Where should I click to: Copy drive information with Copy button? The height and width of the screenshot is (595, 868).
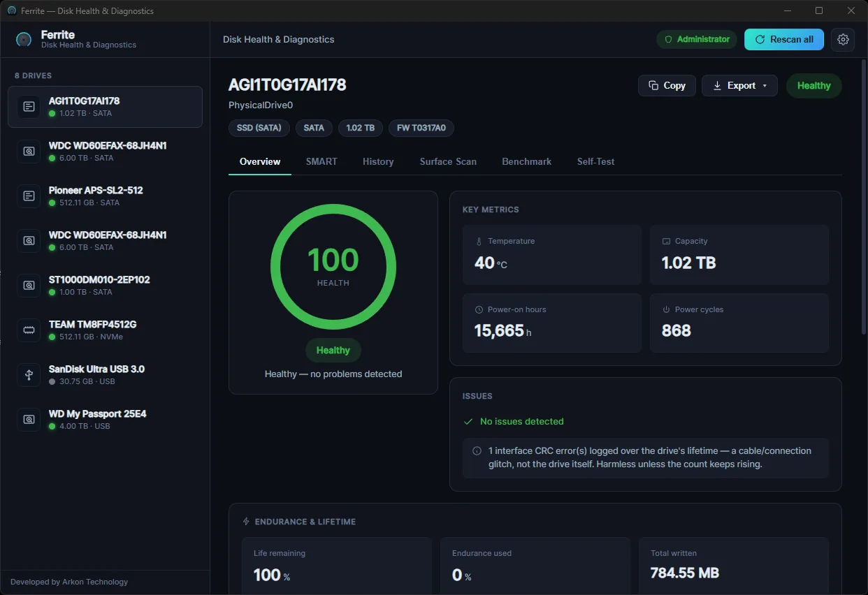click(667, 85)
